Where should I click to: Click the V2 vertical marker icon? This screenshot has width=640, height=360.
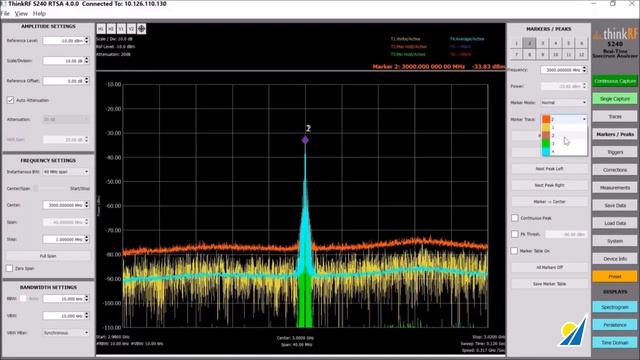coord(131,29)
